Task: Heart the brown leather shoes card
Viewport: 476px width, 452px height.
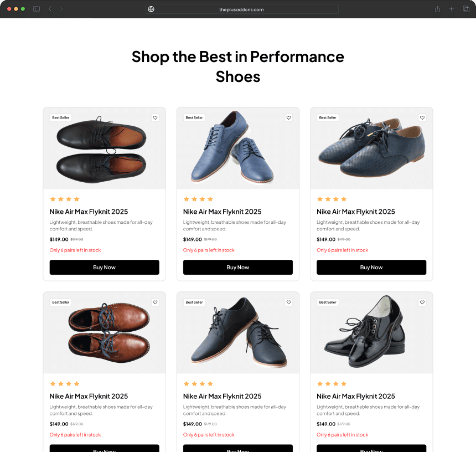Action: [x=155, y=302]
